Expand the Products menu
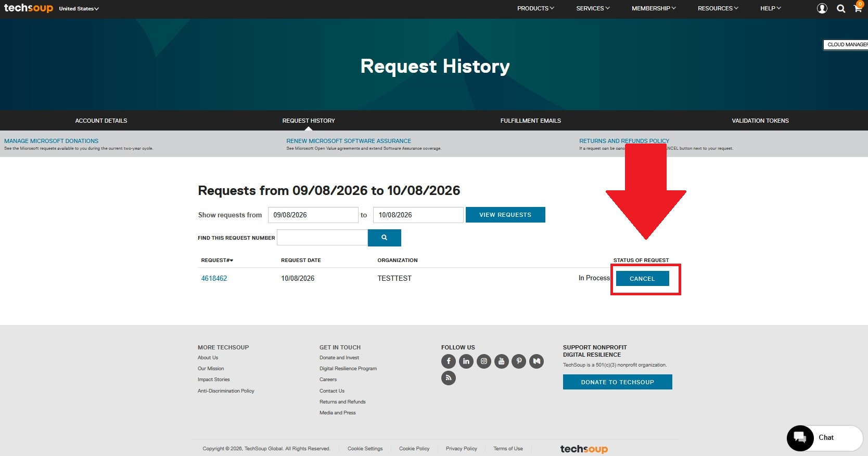 pyautogui.click(x=535, y=8)
